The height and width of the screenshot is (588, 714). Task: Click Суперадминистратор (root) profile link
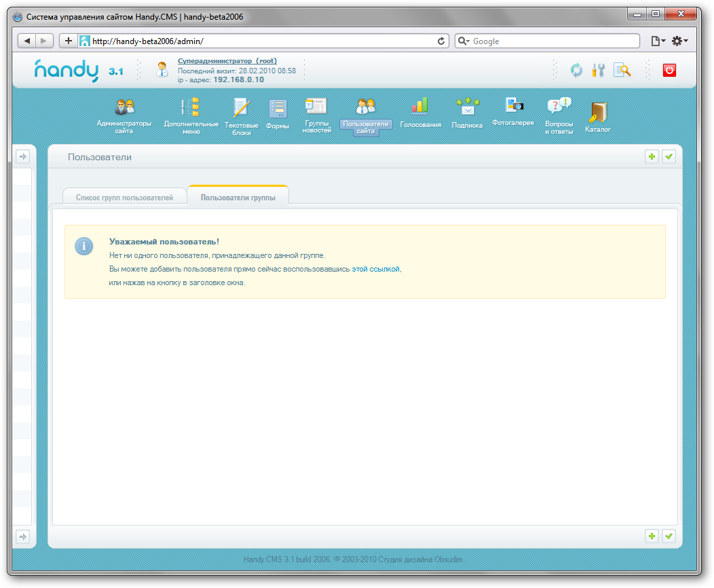click(x=227, y=60)
